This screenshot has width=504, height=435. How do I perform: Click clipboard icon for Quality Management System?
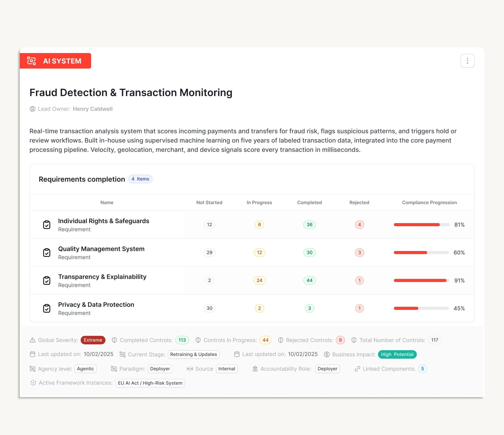pyautogui.click(x=47, y=252)
